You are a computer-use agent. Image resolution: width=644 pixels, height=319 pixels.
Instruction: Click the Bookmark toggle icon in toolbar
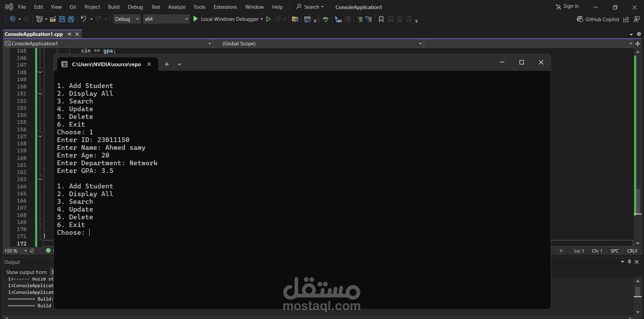tap(381, 19)
